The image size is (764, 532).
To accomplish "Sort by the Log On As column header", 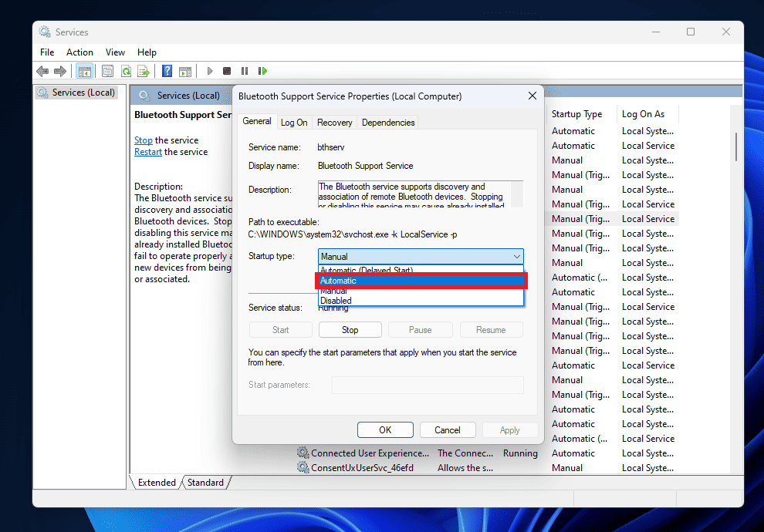I will 643,114.
